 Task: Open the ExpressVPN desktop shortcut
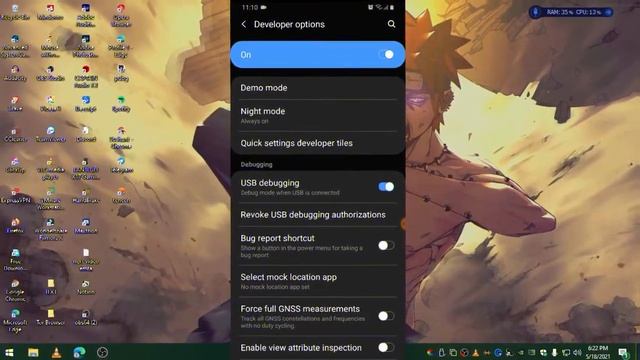(x=15, y=196)
